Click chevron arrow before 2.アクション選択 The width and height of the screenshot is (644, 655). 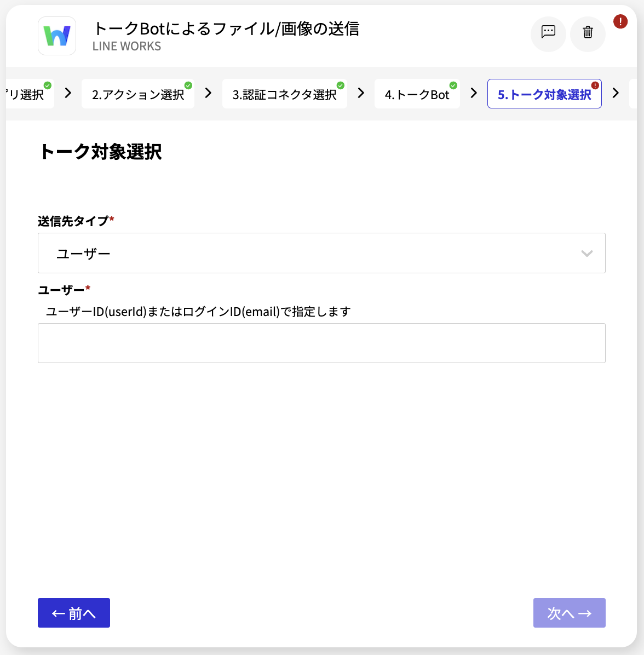pyautogui.click(x=68, y=93)
